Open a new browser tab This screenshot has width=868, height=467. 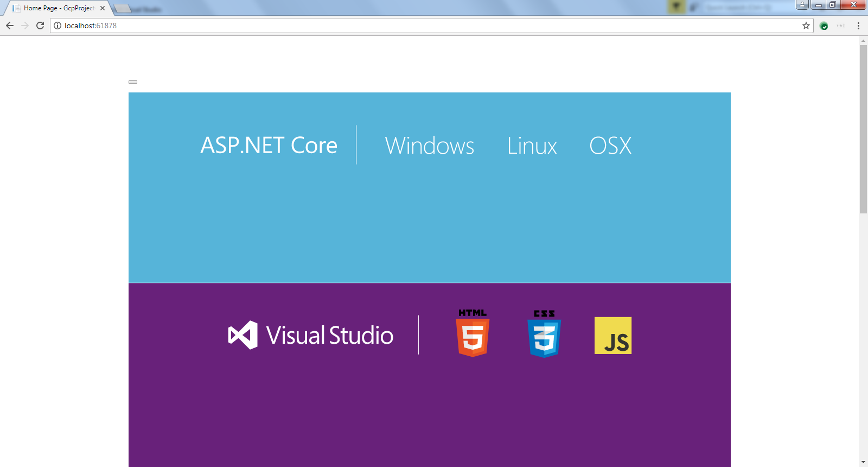[x=123, y=8]
